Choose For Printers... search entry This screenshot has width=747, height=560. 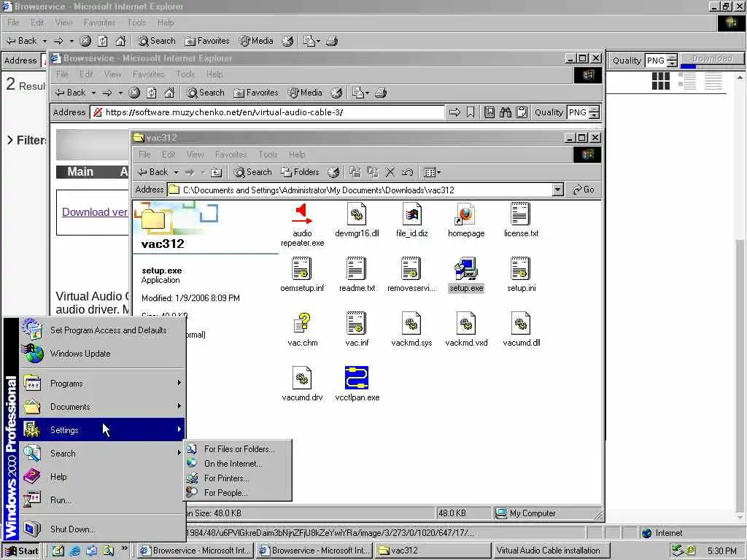tap(239, 478)
